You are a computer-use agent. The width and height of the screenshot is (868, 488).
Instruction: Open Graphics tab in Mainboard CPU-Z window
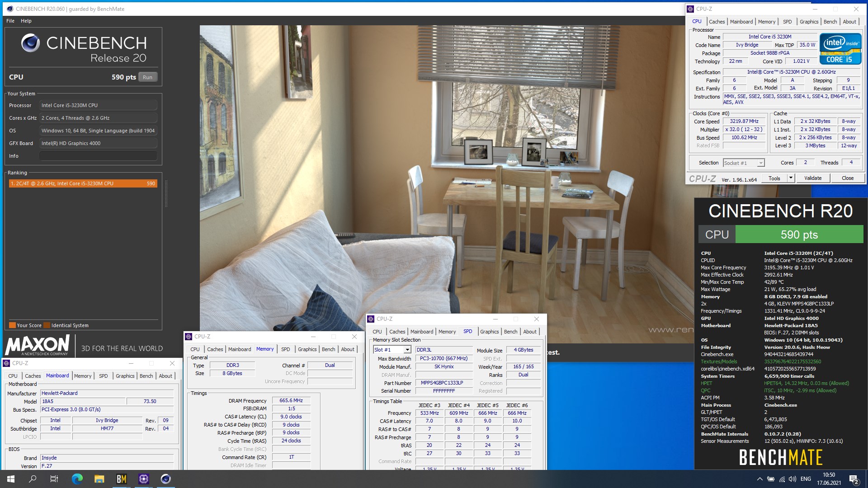tap(125, 376)
